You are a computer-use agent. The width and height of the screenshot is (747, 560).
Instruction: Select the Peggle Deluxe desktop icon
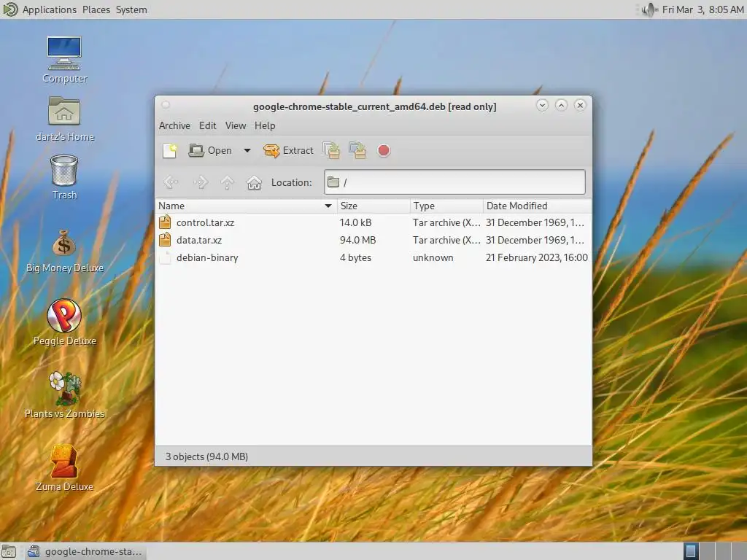tap(64, 322)
